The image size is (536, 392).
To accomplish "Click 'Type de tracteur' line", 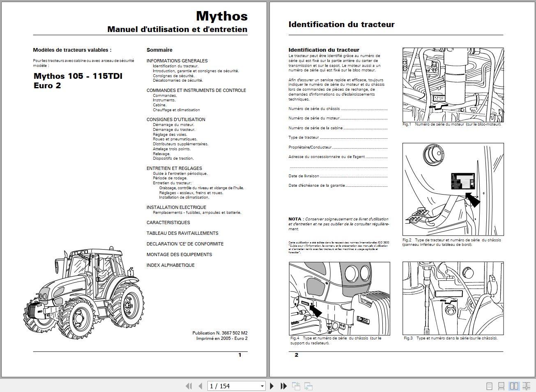I will (x=338, y=138).
